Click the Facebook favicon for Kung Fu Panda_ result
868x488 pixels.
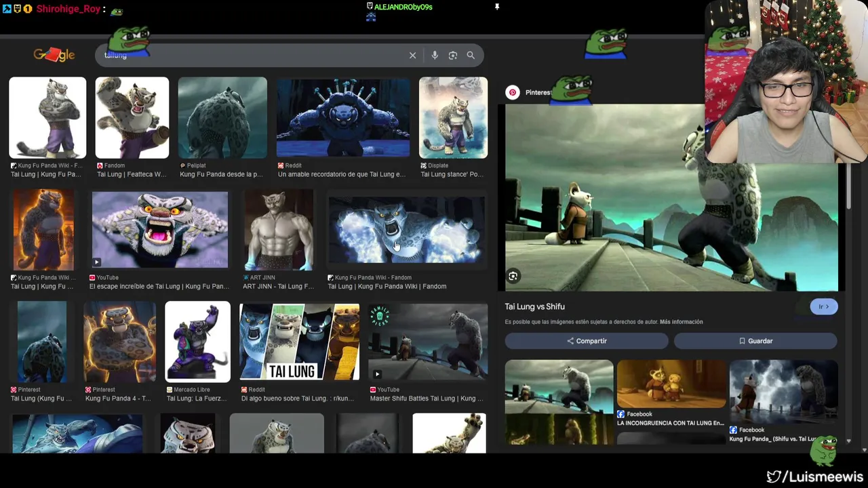(733, 430)
